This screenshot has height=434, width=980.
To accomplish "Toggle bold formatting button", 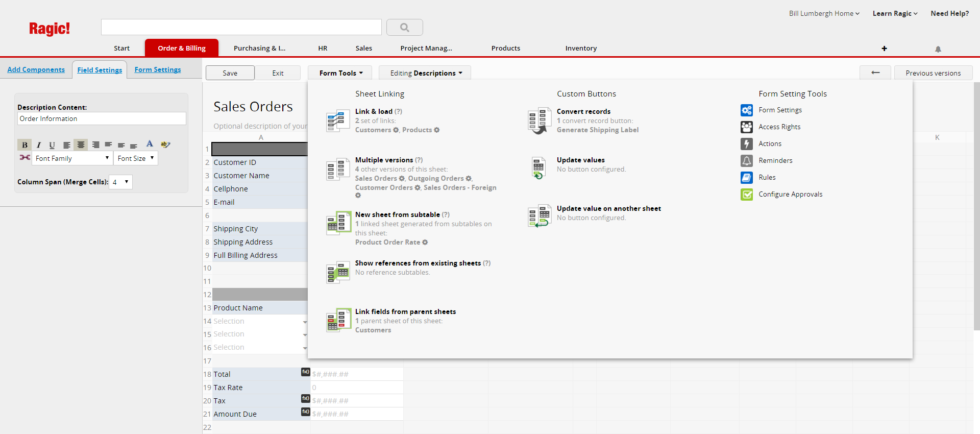I will pyautogui.click(x=24, y=145).
